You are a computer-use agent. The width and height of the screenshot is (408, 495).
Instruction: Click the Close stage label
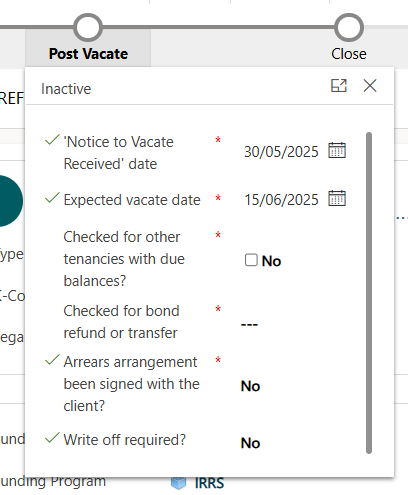coord(349,54)
